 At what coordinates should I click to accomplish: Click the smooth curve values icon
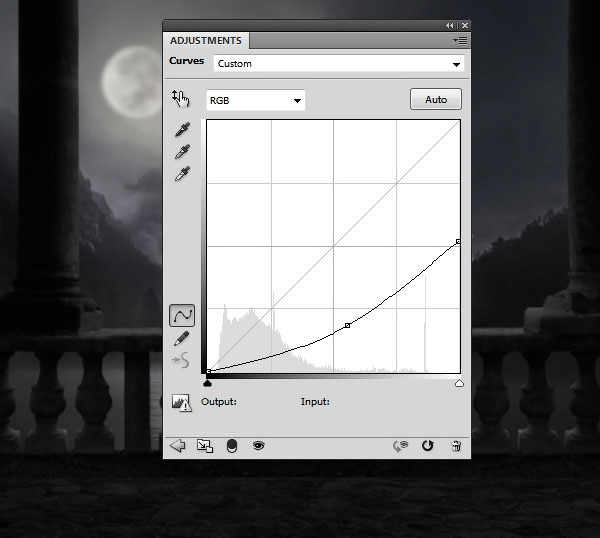click(x=181, y=360)
